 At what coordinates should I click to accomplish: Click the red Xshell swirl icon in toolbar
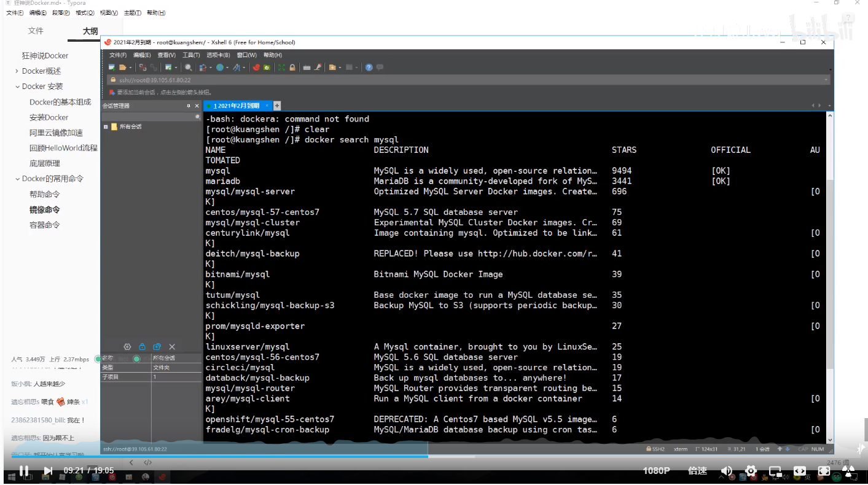pos(256,68)
